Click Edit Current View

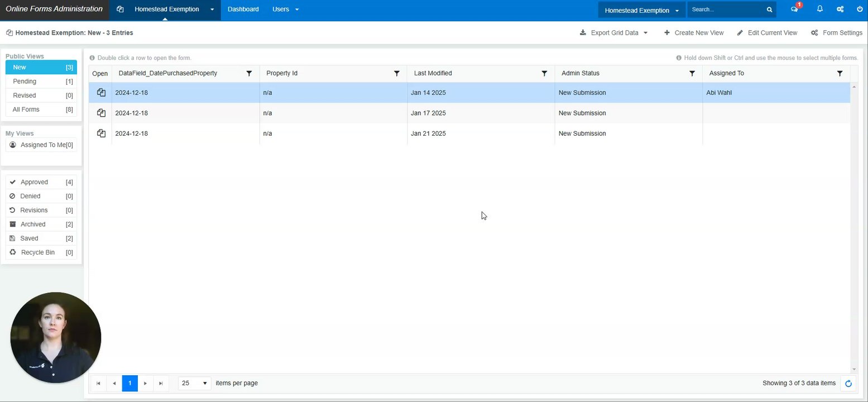(767, 33)
